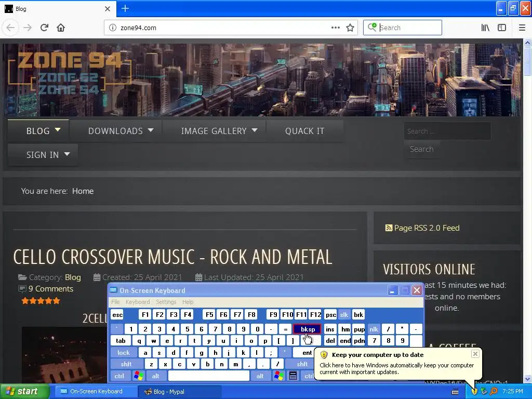Click the esc key on keyboard

click(117, 314)
